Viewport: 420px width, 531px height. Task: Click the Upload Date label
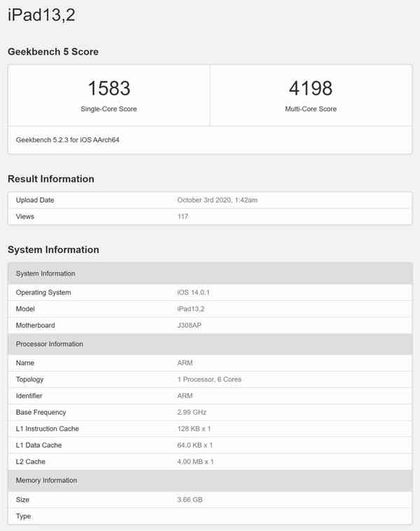click(x=35, y=200)
